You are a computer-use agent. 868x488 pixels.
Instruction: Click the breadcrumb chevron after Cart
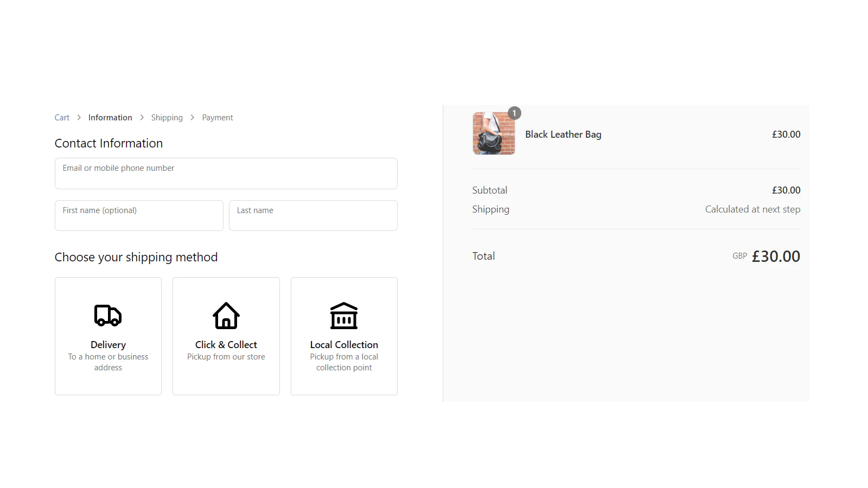pos(79,118)
